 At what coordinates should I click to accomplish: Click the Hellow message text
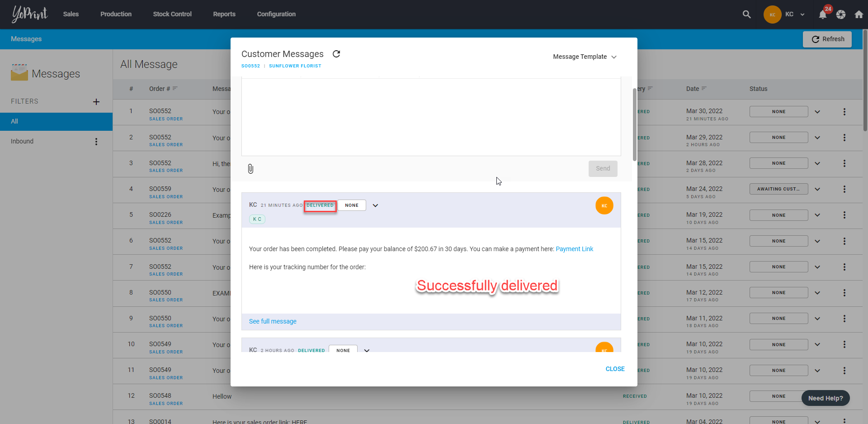point(222,396)
